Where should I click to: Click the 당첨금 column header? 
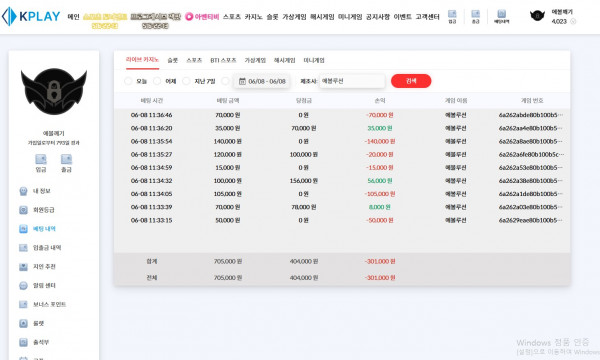click(304, 101)
